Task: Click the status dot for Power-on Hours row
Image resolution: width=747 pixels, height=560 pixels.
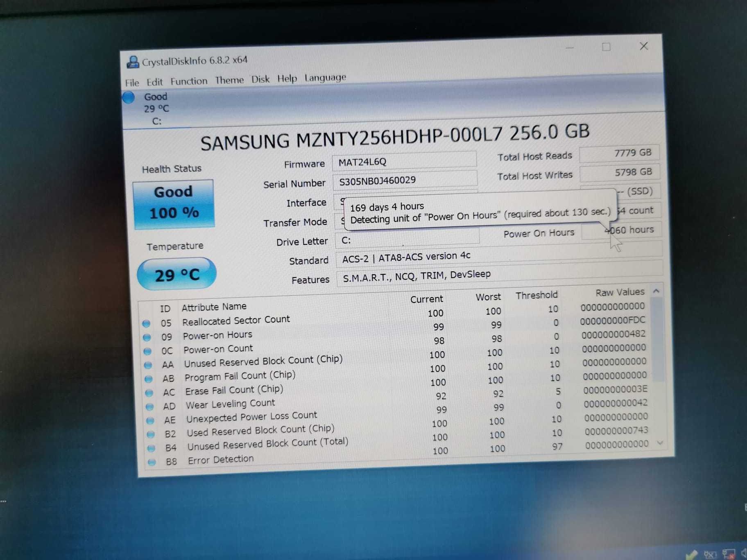Action: pos(147,338)
